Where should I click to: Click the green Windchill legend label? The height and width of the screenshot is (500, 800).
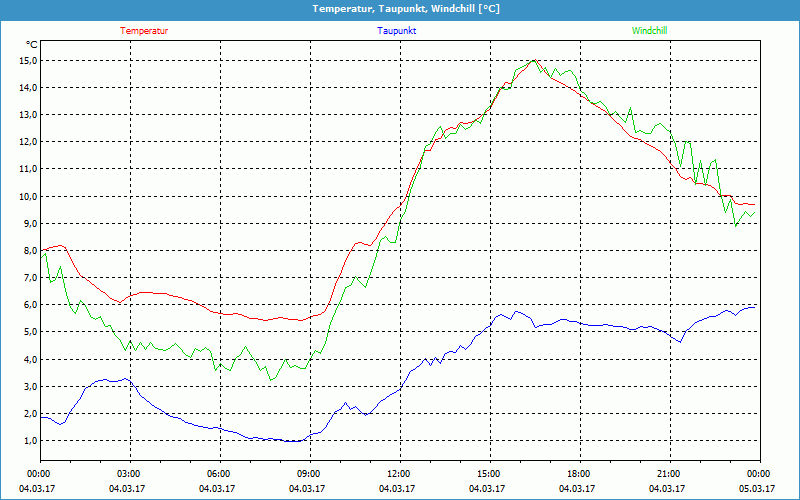[649, 31]
